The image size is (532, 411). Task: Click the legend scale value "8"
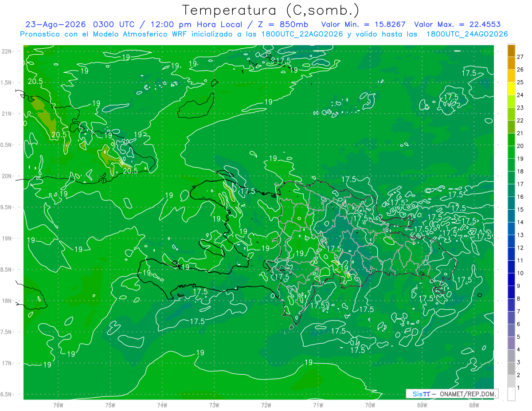click(x=519, y=299)
